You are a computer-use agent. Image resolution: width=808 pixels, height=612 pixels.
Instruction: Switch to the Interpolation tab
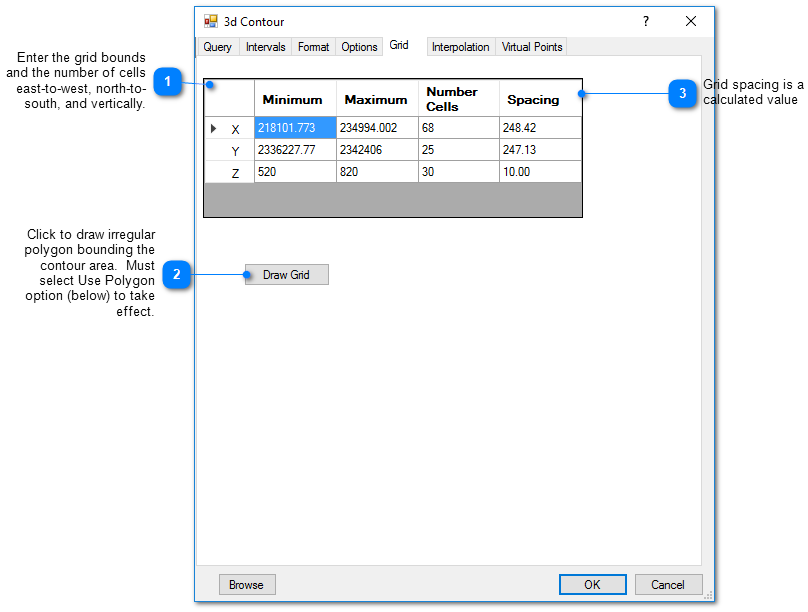(460, 47)
